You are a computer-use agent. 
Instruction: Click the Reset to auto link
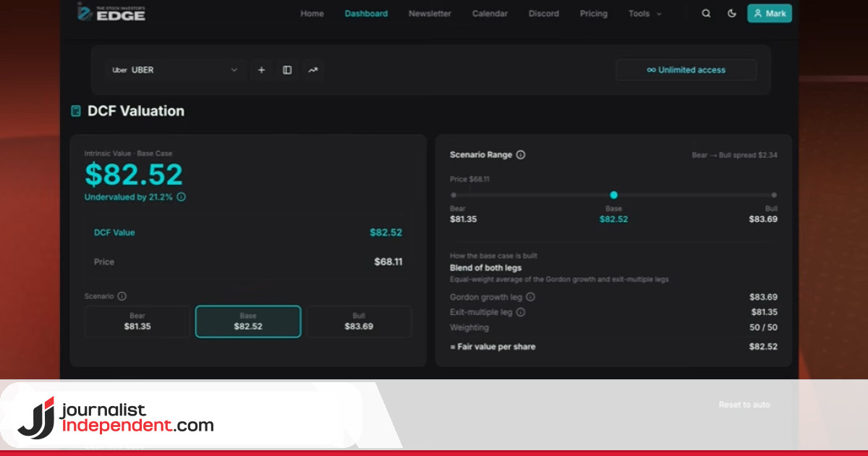[744, 405]
